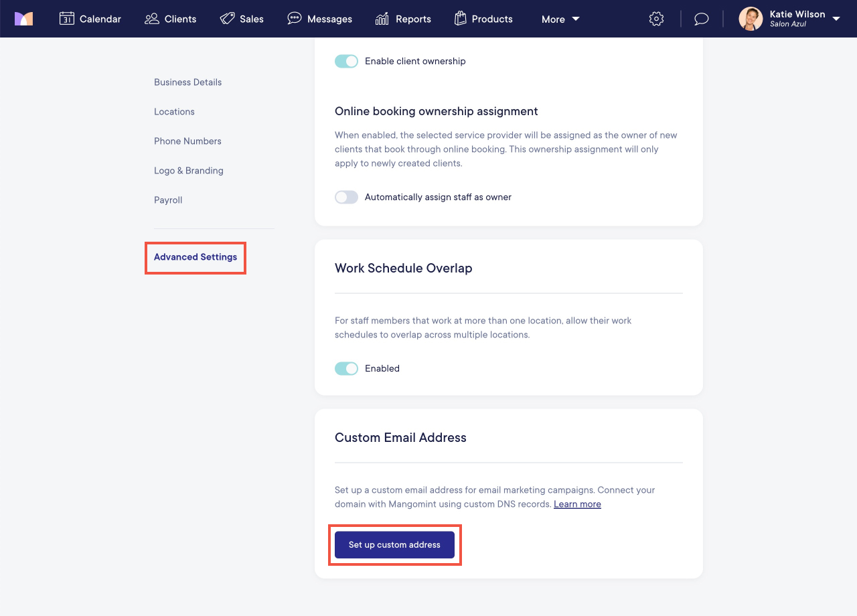Image resolution: width=857 pixels, height=616 pixels.
Task: Switch to the Payroll settings section
Action: pos(168,200)
